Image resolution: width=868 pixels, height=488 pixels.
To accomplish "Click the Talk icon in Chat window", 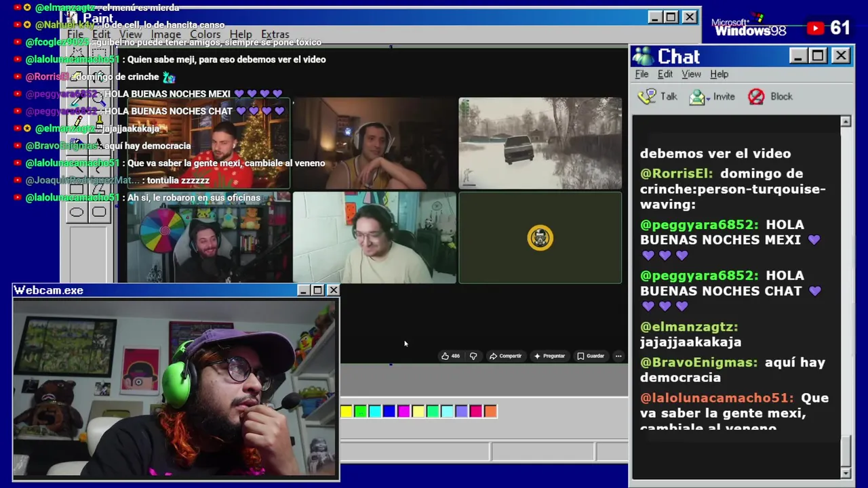I will [x=648, y=96].
